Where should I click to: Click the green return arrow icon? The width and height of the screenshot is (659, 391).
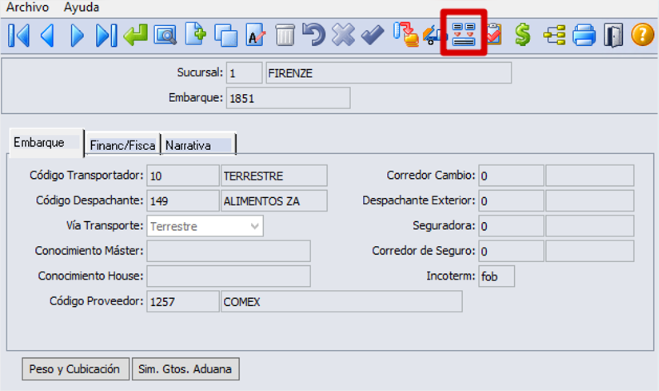136,35
